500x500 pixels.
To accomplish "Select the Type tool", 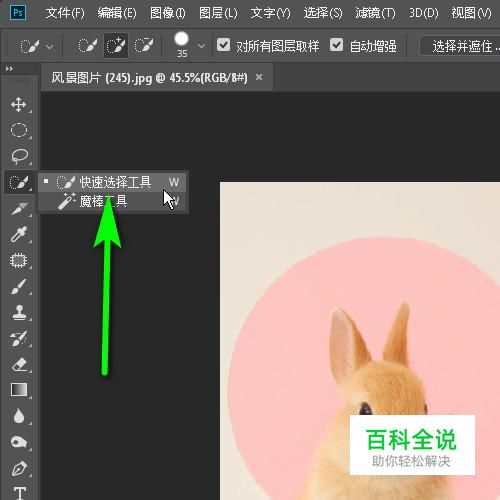I will click(x=20, y=493).
